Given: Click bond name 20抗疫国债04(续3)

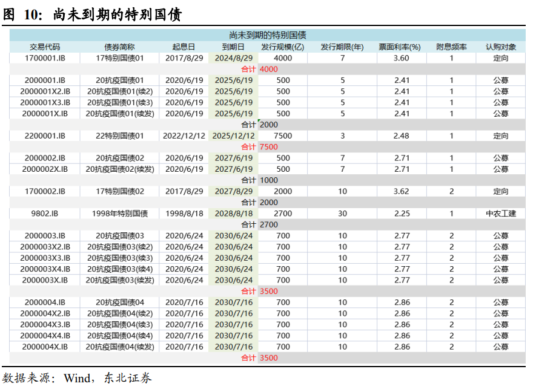Looking at the screenshot, I should pyautogui.click(x=120, y=324).
